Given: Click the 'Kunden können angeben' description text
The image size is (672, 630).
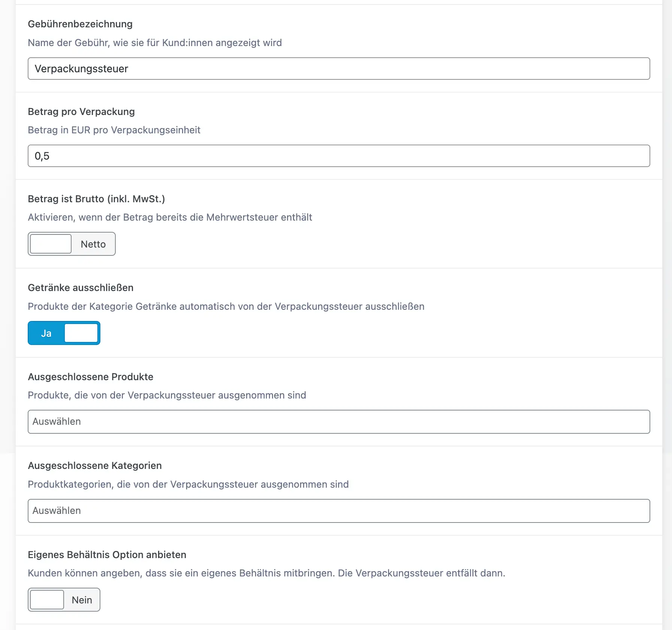Looking at the screenshot, I should coord(266,573).
